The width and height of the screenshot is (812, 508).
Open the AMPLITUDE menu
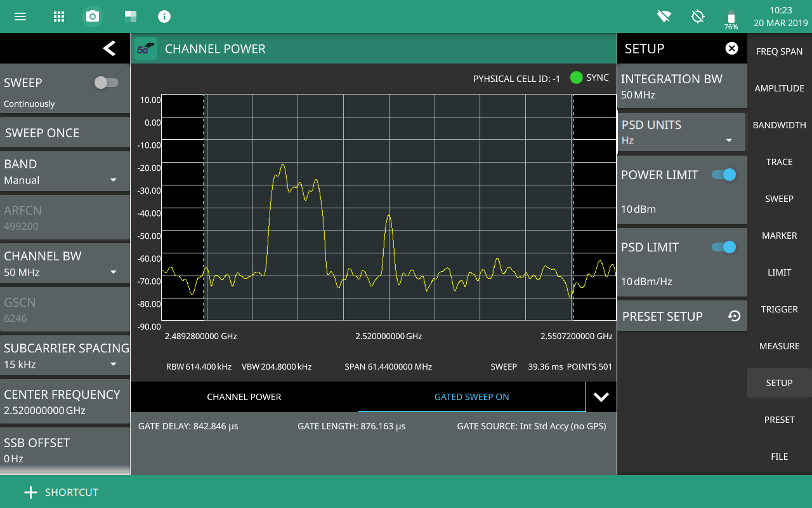pyautogui.click(x=779, y=88)
